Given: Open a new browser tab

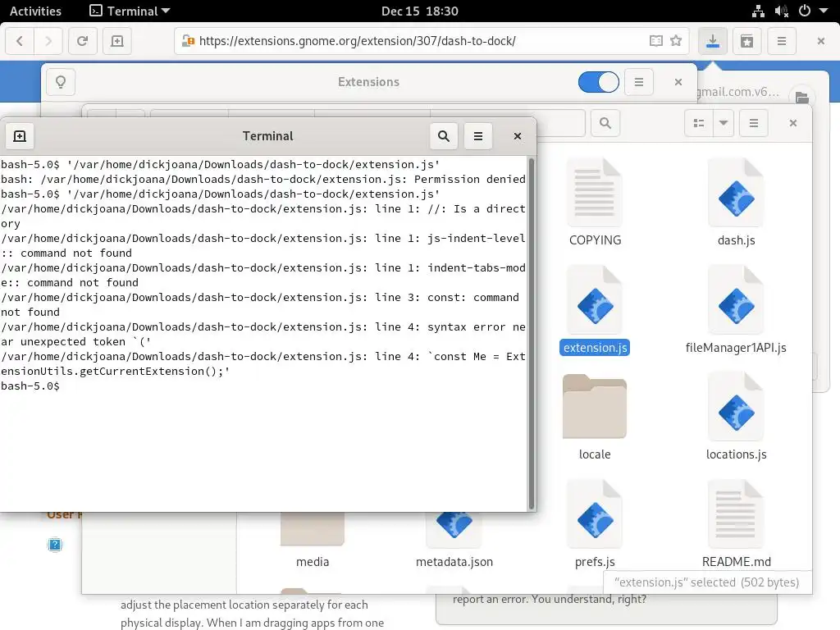Looking at the screenshot, I should (117, 41).
